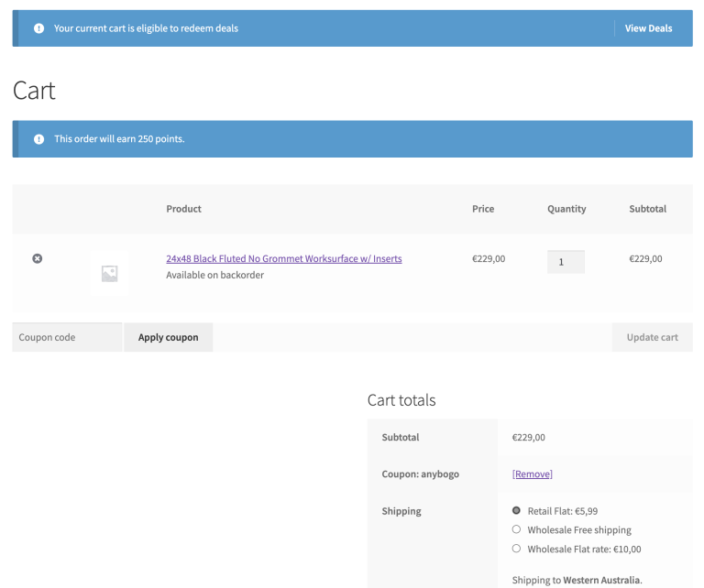Click the Subtotal column header
The height and width of the screenshot is (588, 704).
click(x=647, y=209)
